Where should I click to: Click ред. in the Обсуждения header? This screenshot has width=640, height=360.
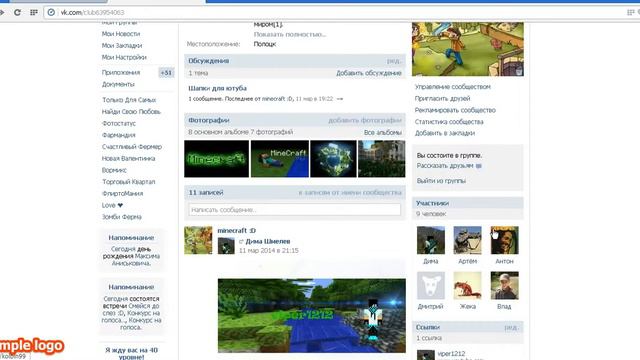394,61
